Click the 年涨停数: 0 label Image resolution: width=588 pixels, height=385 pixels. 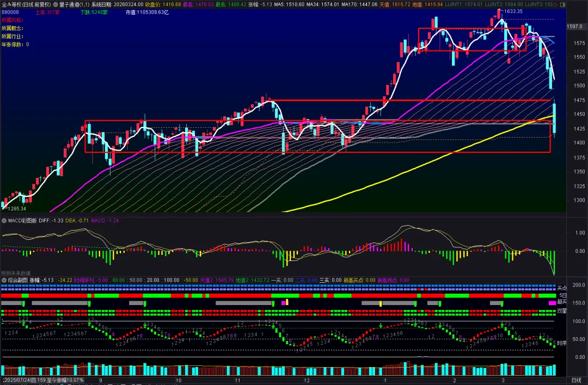click(15, 44)
